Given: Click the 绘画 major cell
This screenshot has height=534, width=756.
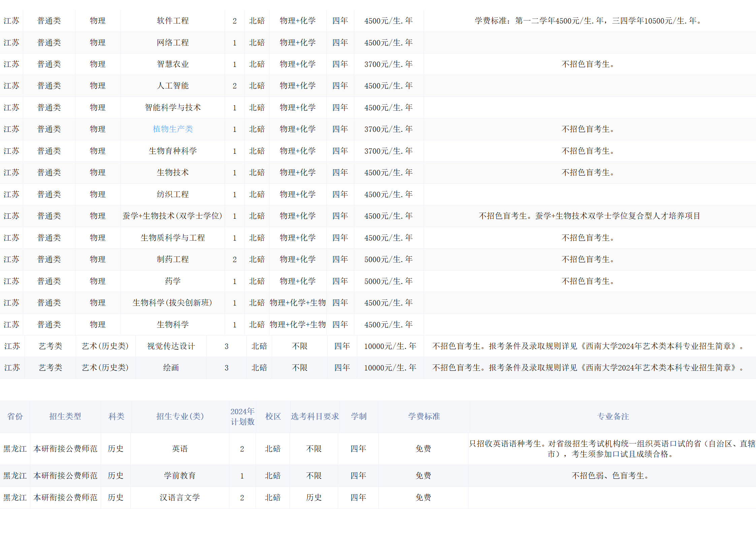Looking at the screenshot, I should tap(171, 368).
